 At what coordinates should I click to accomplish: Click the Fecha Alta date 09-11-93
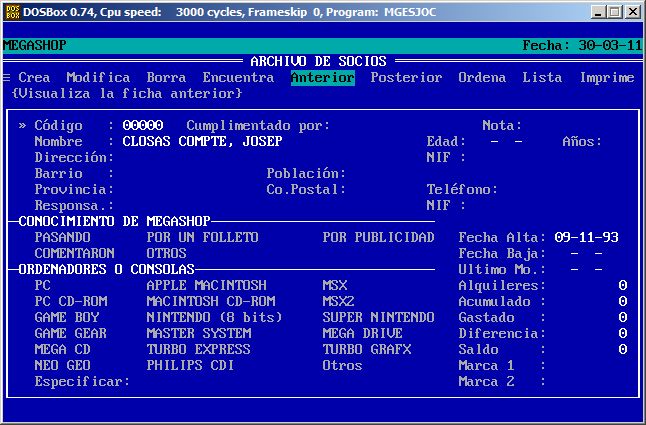586,238
